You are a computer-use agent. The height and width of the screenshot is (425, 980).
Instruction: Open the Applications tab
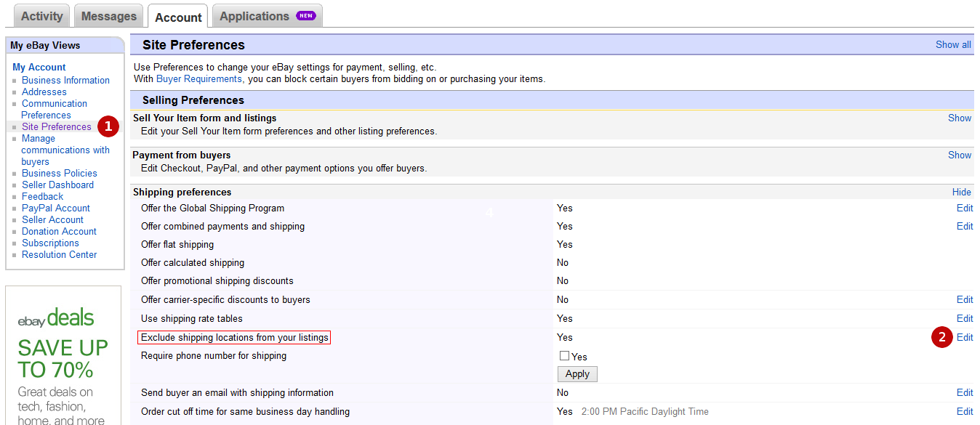point(267,16)
